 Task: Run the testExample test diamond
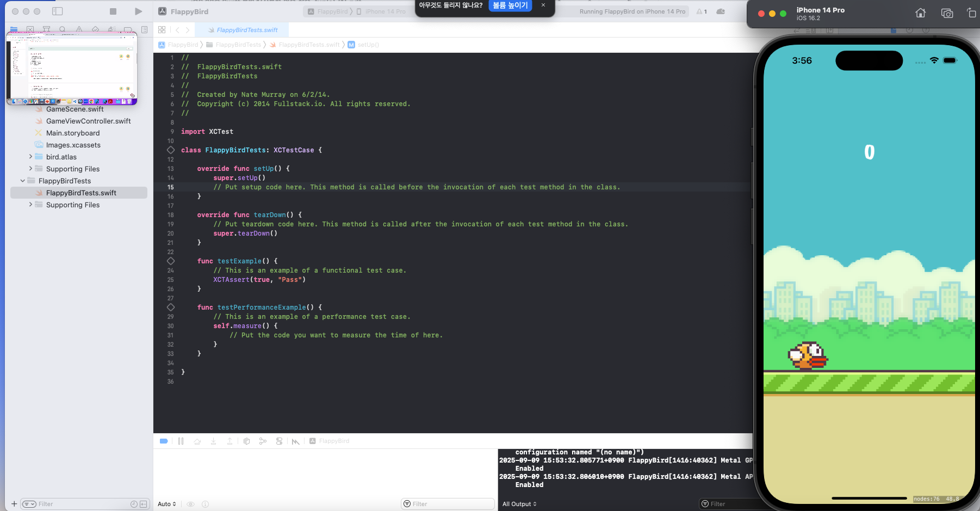[171, 261]
